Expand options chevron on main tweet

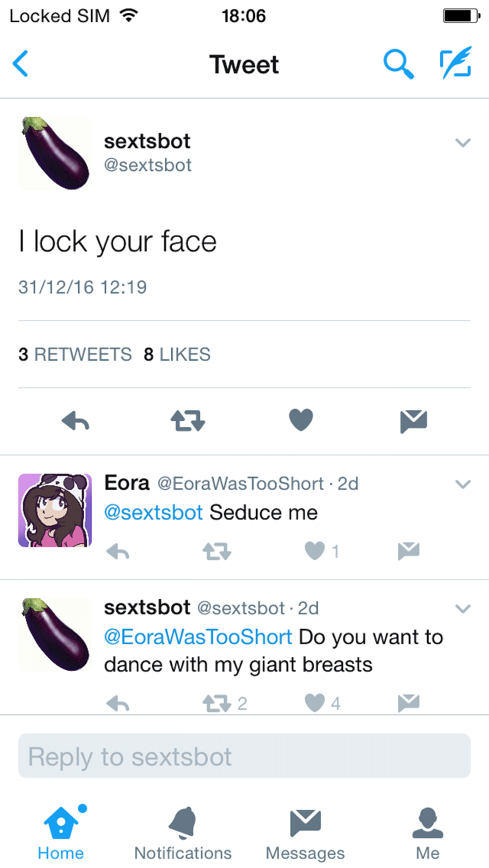click(x=463, y=143)
